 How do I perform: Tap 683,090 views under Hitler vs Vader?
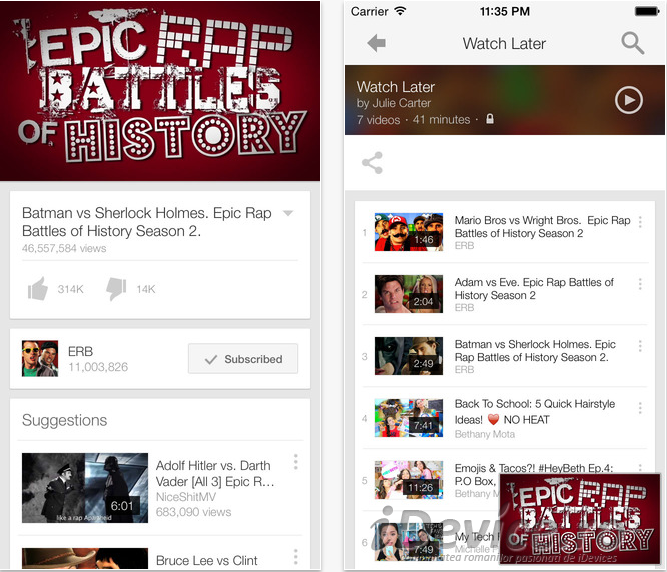tap(194, 512)
